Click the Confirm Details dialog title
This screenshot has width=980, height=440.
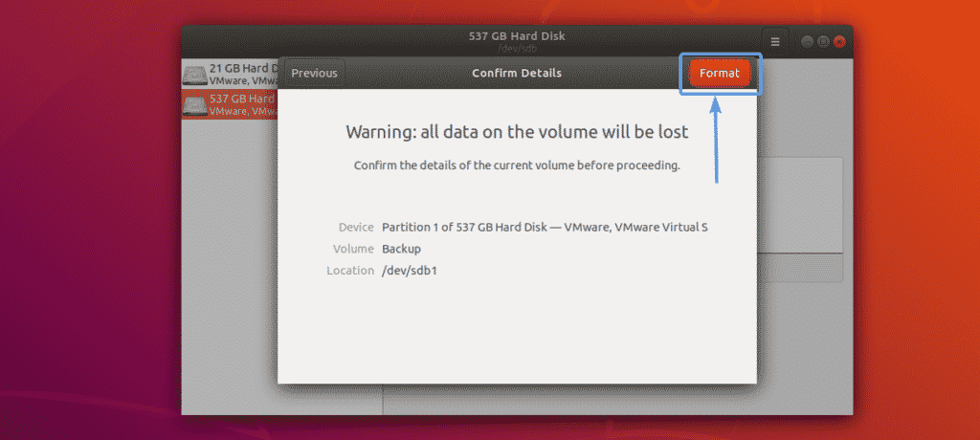tap(517, 73)
